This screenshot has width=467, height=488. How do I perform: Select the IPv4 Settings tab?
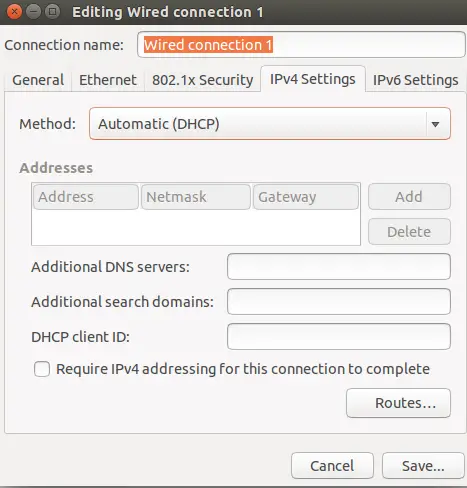click(313, 79)
